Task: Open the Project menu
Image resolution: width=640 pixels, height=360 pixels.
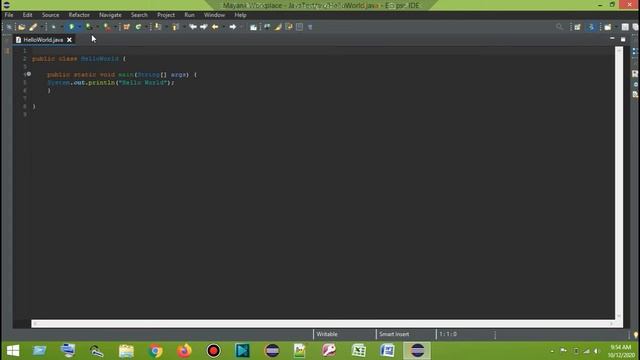Action: (x=166, y=15)
